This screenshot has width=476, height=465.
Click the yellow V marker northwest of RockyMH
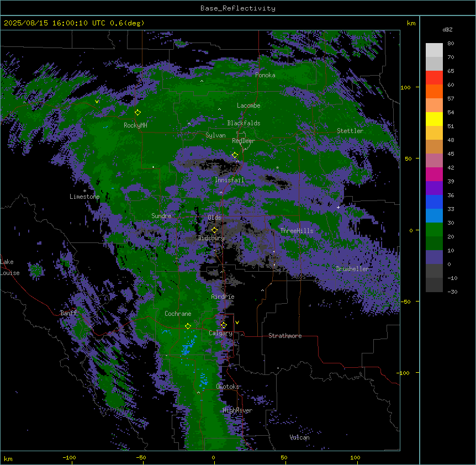click(x=97, y=102)
